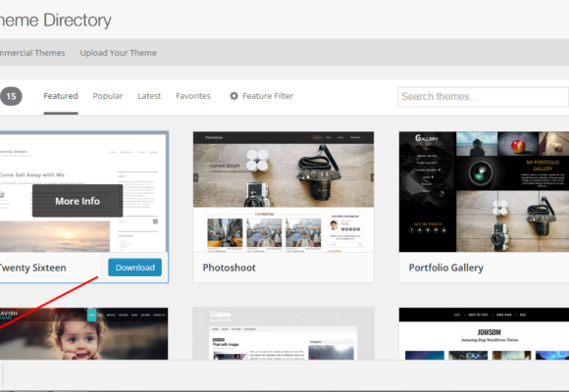Open the Commercial Themes link
Viewport: 569px width, 392px height.
(32, 53)
